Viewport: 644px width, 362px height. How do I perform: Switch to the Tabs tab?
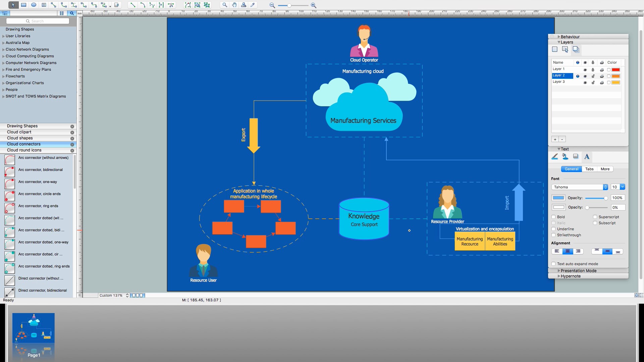(589, 169)
